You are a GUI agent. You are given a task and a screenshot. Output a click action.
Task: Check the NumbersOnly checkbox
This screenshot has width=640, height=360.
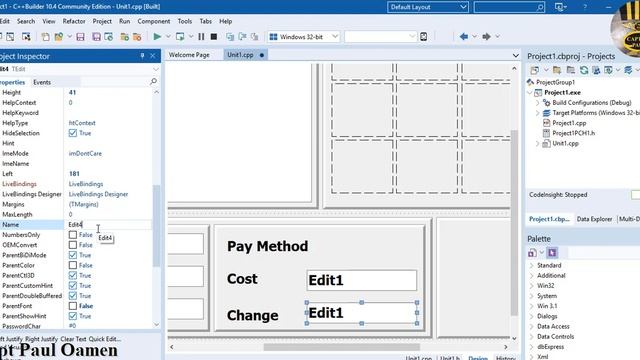(x=73, y=235)
